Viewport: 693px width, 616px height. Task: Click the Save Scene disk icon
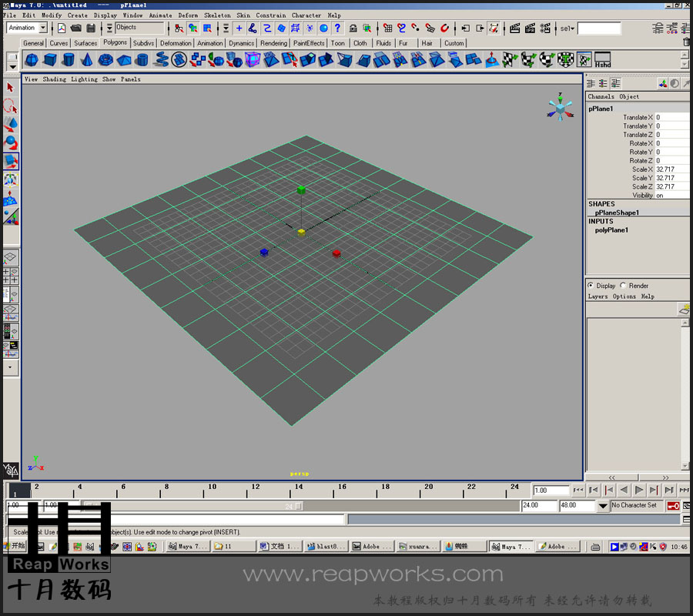click(x=91, y=28)
